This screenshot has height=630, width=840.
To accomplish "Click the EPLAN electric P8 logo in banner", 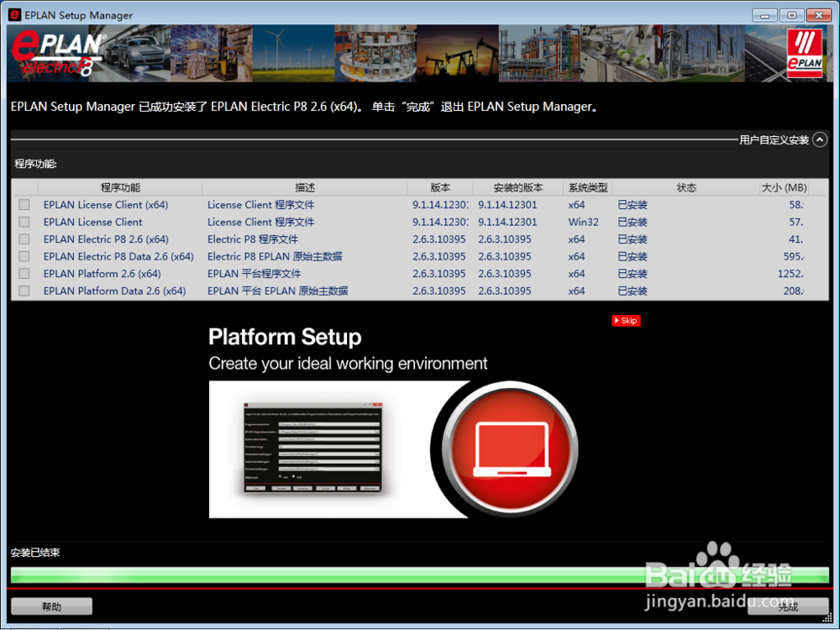I will tap(58, 54).
